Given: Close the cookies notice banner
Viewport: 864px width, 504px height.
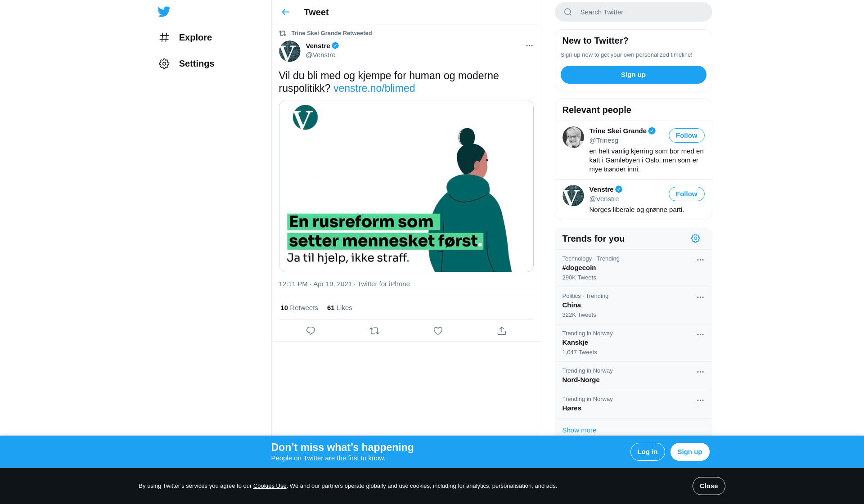Looking at the screenshot, I should [708, 486].
